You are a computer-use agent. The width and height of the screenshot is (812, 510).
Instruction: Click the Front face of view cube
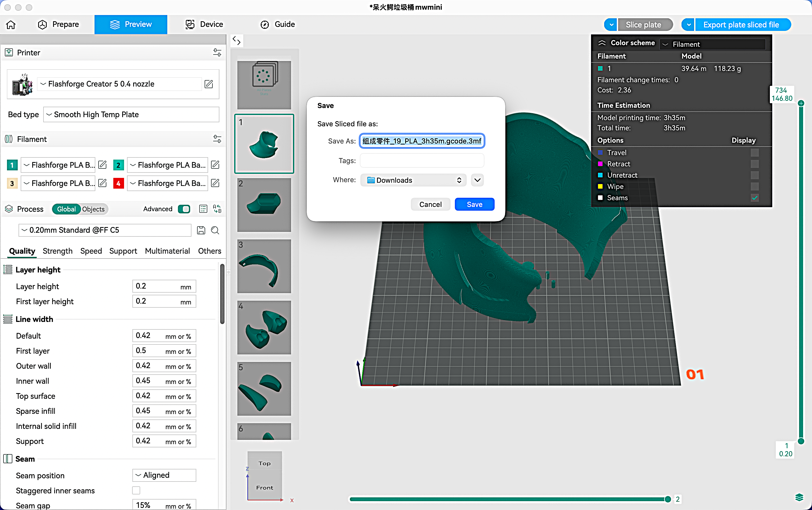tap(264, 488)
